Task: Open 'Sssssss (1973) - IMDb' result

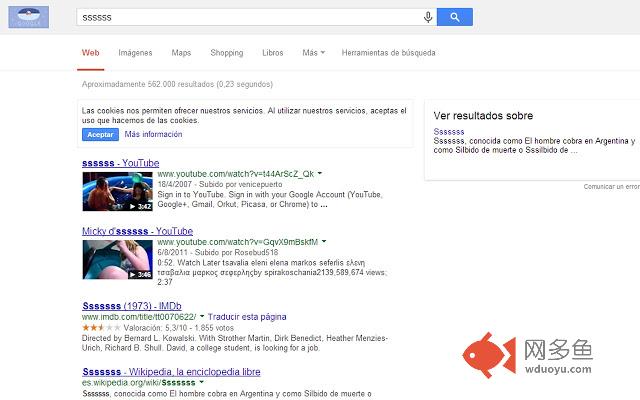Action: [132, 306]
